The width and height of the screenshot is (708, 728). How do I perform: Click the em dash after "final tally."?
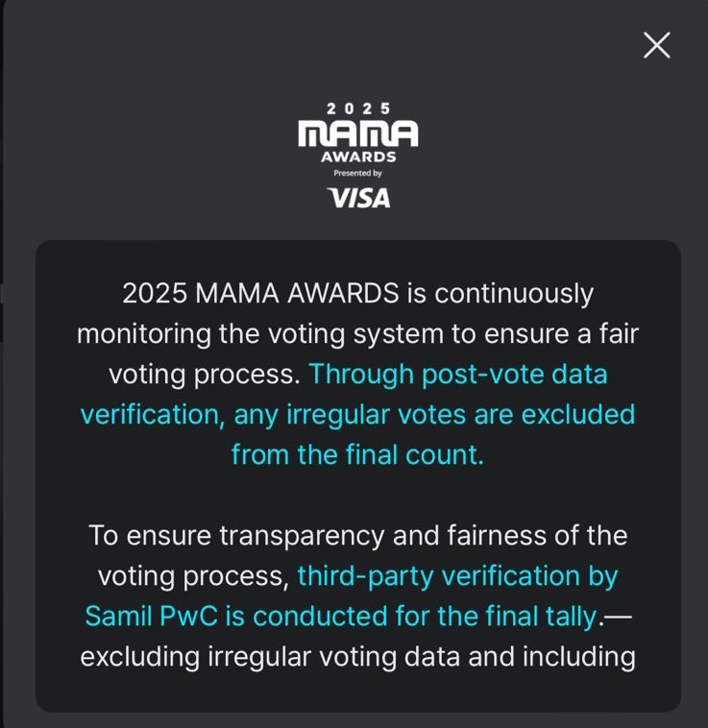coord(620,616)
